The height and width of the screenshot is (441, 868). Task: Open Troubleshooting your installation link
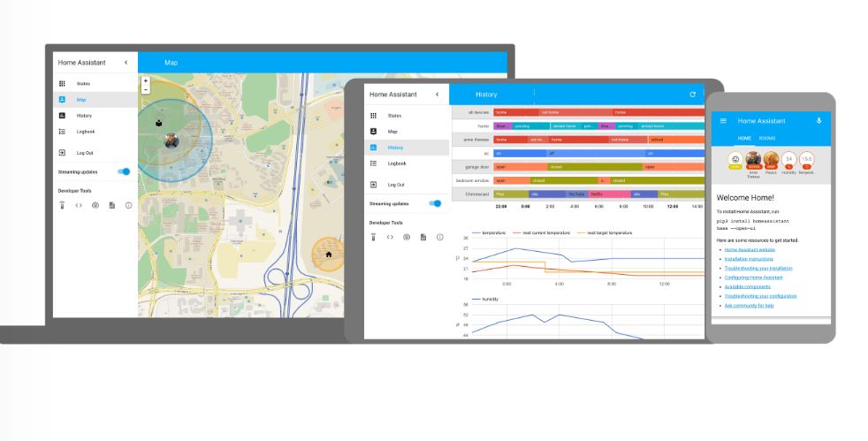(758, 269)
